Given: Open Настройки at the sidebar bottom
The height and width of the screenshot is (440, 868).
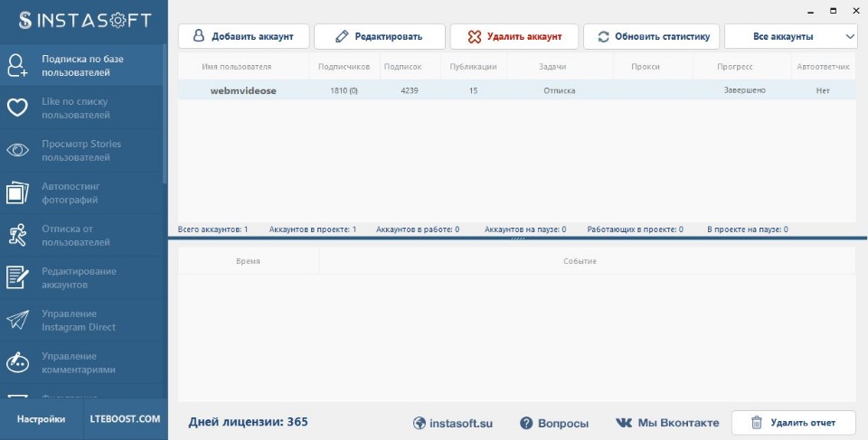Looking at the screenshot, I should [41, 419].
